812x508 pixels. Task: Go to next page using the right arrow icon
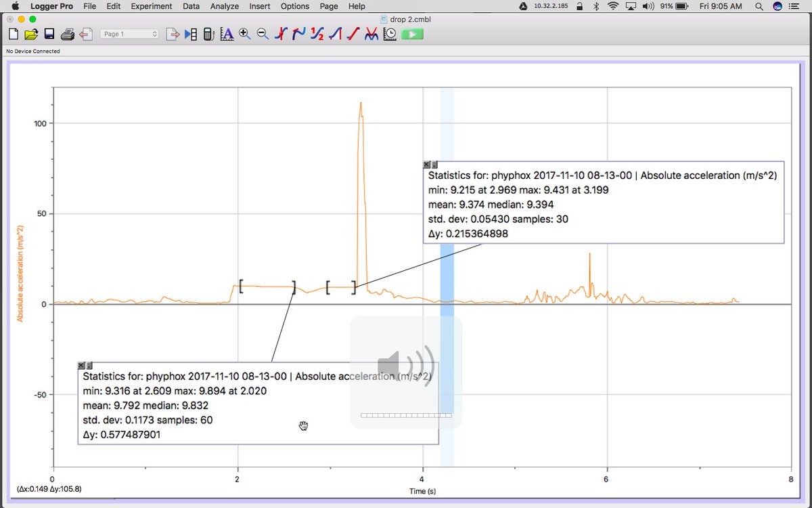(x=173, y=34)
